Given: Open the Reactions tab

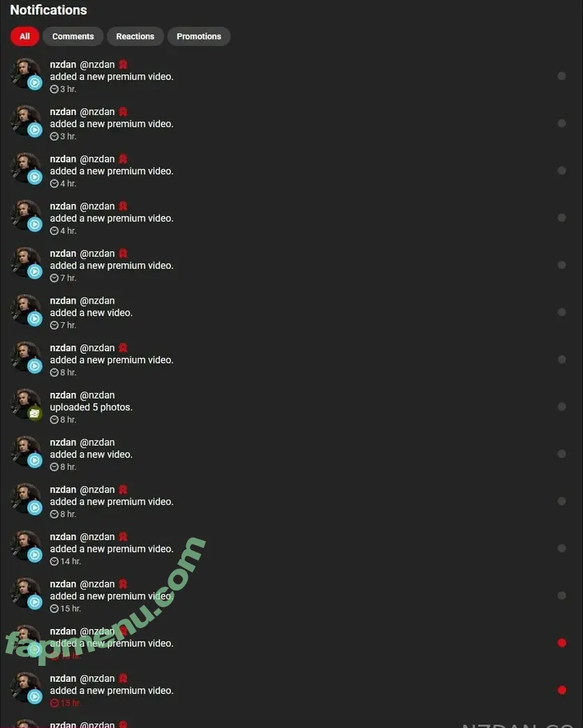Looking at the screenshot, I should pyautogui.click(x=135, y=36).
